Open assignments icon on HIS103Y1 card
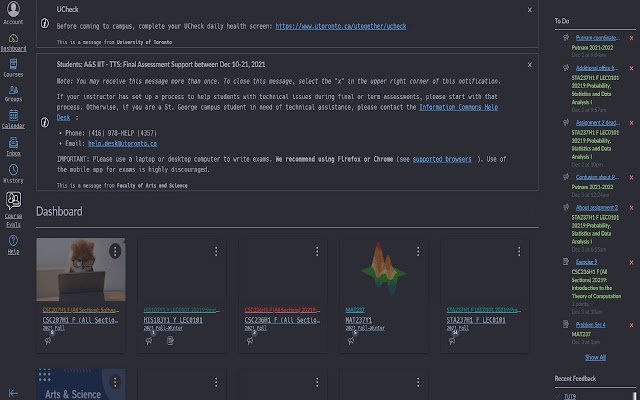640x400 pixels. click(x=170, y=341)
